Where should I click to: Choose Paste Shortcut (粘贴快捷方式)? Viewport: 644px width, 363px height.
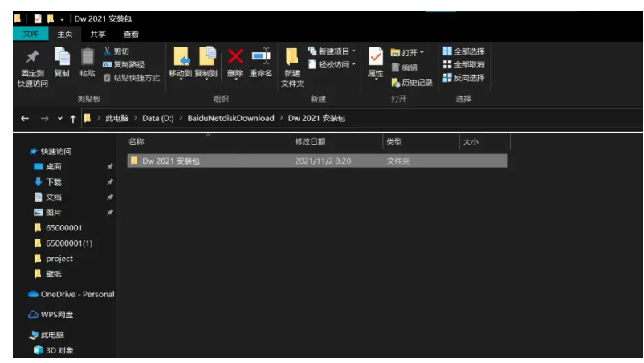click(x=132, y=78)
